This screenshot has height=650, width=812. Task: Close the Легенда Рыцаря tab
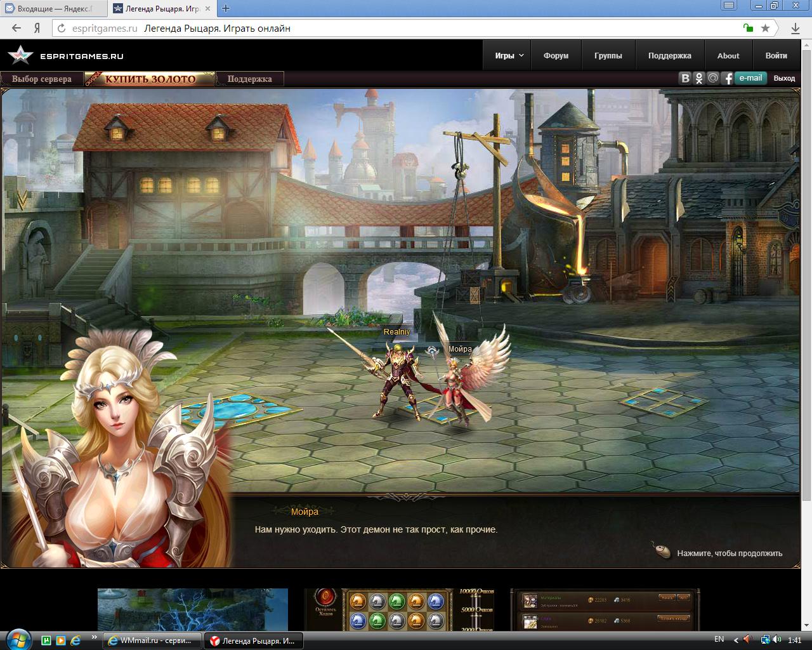pos(209,8)
